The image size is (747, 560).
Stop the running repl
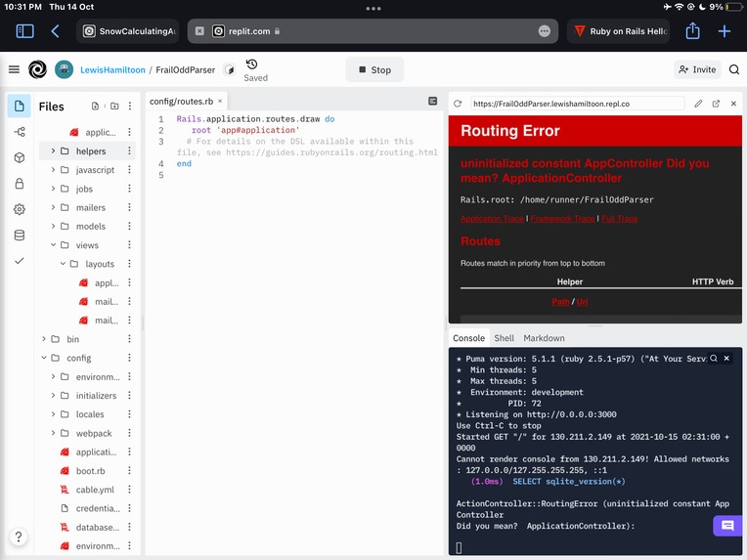374,69
